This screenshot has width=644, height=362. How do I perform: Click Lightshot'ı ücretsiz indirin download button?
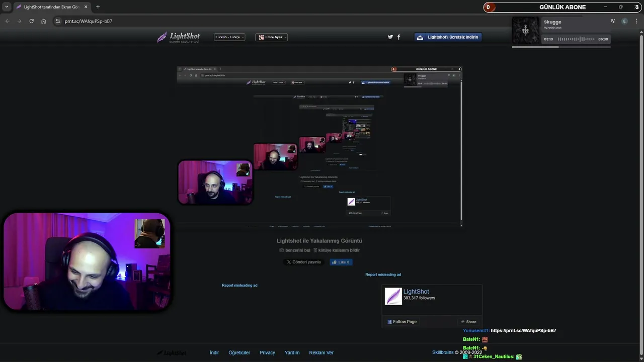coord(448,37)
